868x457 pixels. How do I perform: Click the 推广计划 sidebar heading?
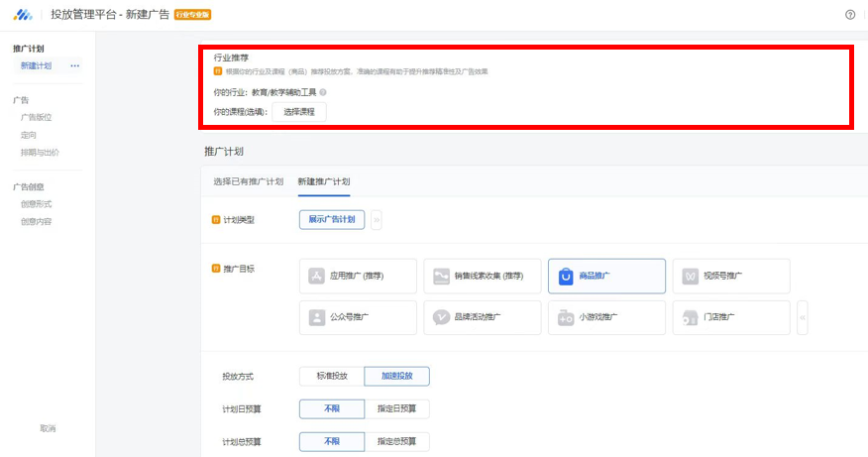coord(28,49)
